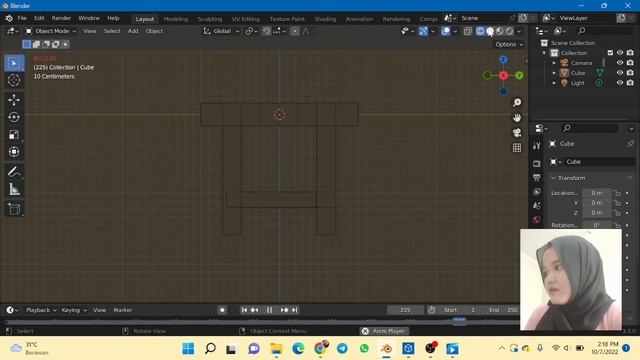Switch to the Modeling workspace tab

click(176, 19)
